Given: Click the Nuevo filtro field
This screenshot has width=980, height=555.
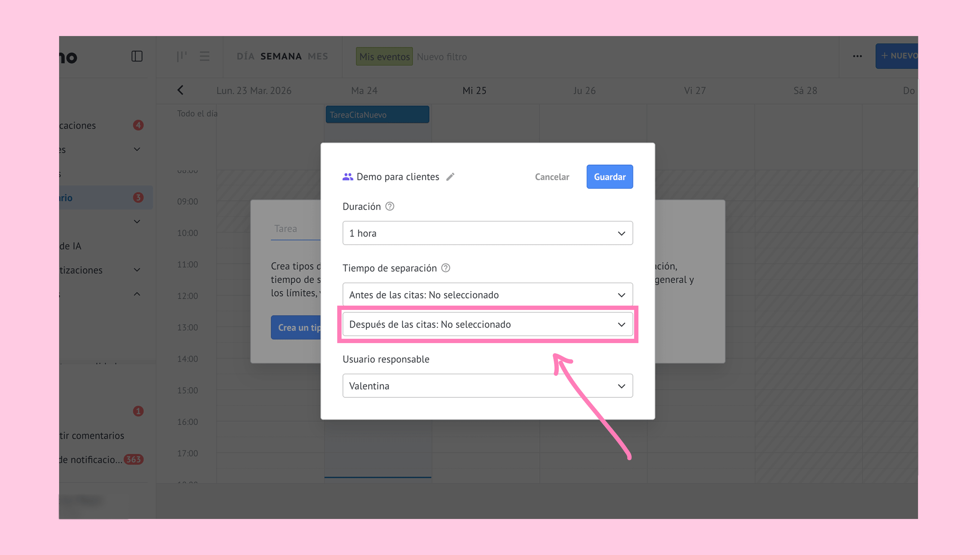Looking at the screenshot, I should (x=442, y=57).
